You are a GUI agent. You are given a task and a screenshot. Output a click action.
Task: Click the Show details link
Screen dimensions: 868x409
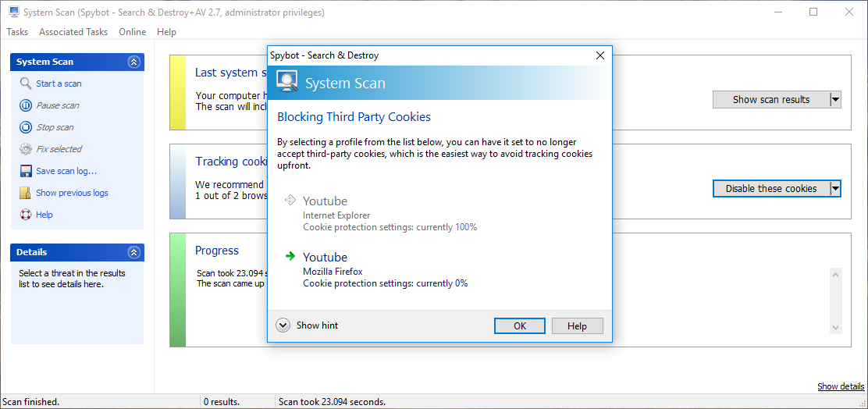point(841,386)
